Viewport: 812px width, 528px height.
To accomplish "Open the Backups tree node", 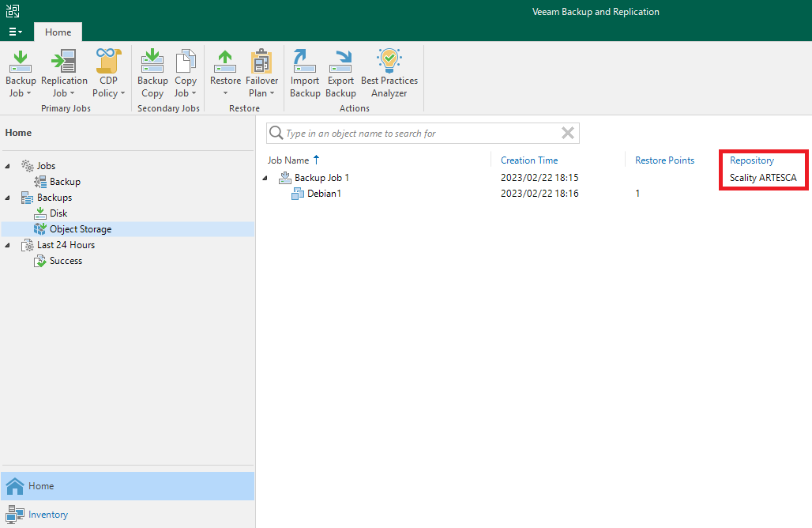I will (x=55, y=198).
